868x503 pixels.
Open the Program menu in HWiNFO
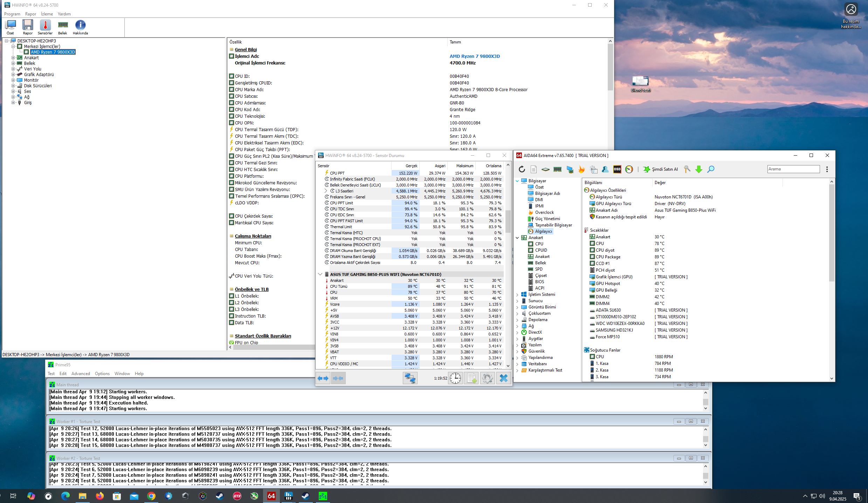click(x=12, y=14)
